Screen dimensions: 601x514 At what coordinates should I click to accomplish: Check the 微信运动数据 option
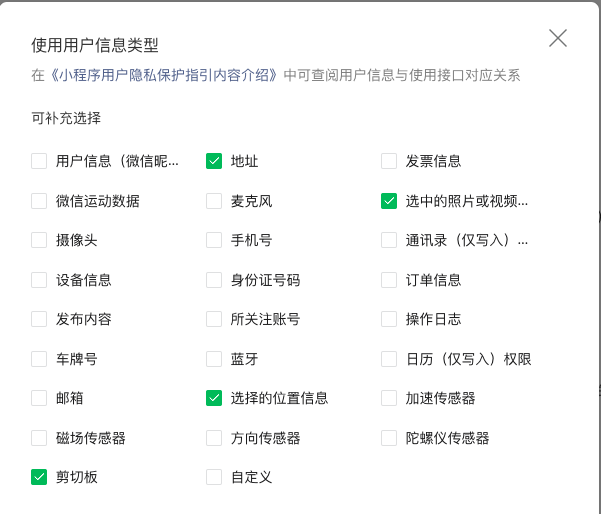coord(39,201)
